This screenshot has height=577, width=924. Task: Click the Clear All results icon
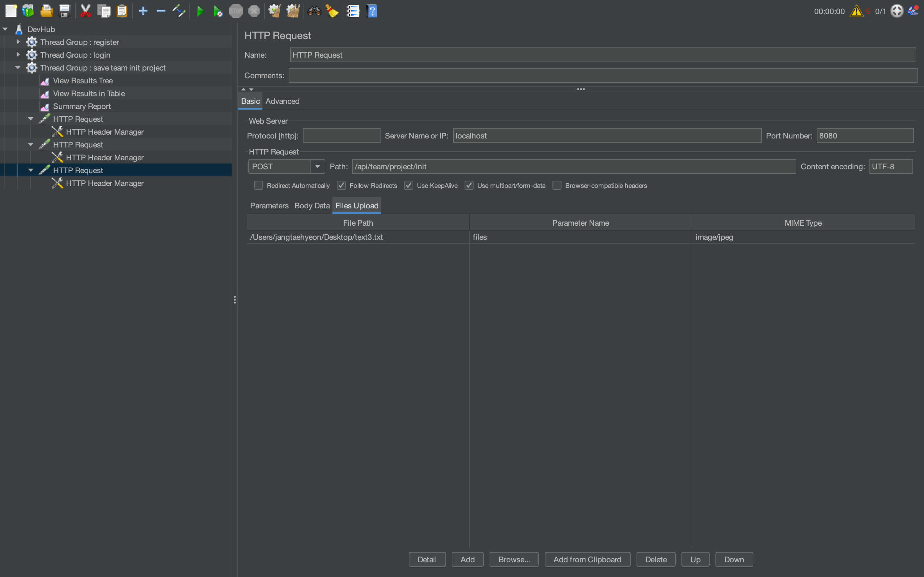[293, 11]
